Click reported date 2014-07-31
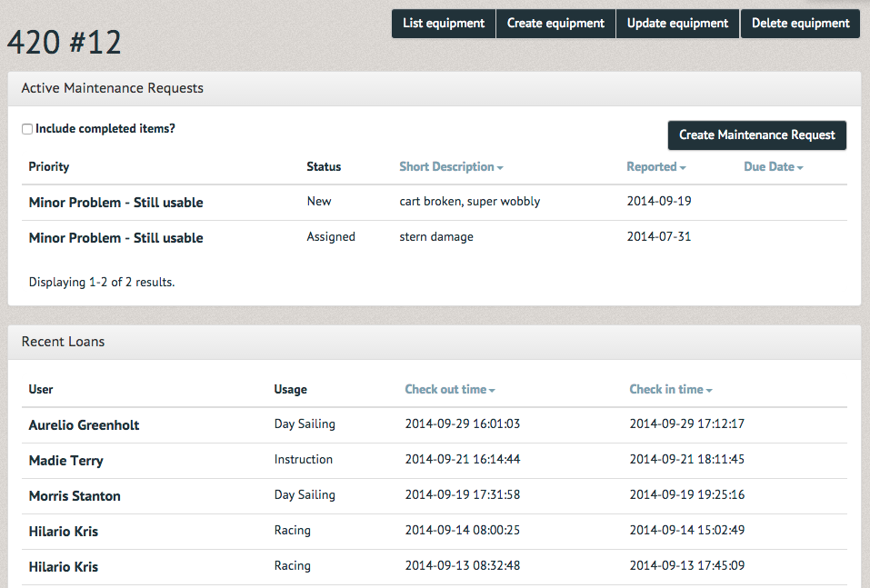The width and height of the screenshot is (870, 588). pos(659,236)
